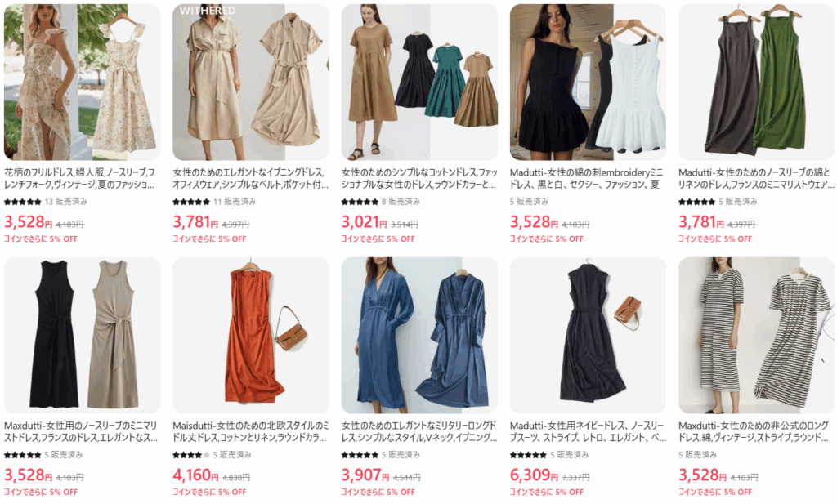Click the 3,021円 price of the cotton dress
Screen dimensions: 837x504
365,222
